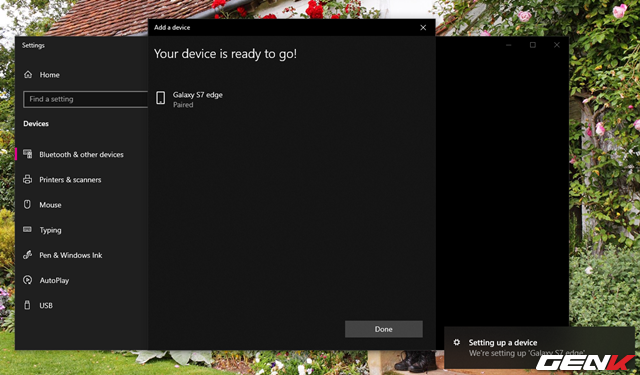
Task: Click the Pen & Windows Ink icon
Action: click(27, 255)
